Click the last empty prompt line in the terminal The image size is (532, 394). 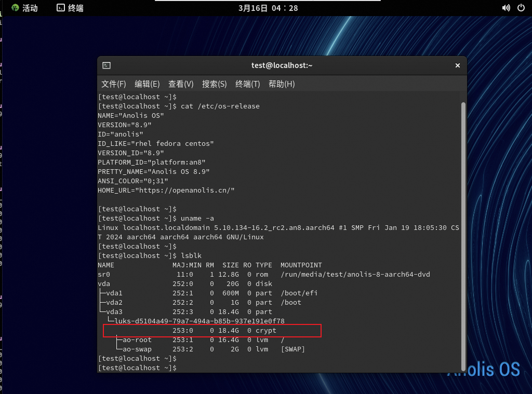tap(260, 368)
